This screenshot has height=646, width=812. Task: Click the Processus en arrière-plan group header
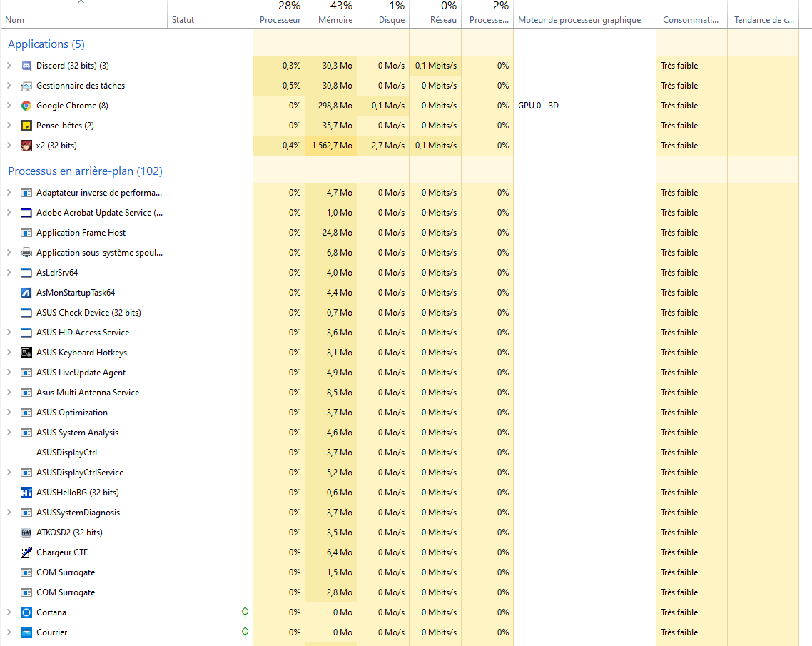[x=85, y=171]
